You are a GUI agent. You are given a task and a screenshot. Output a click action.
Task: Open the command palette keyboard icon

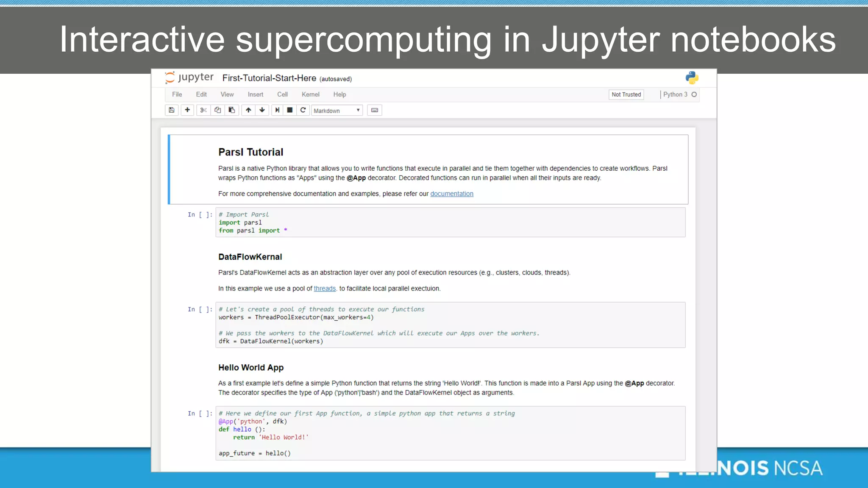point(375,110)
